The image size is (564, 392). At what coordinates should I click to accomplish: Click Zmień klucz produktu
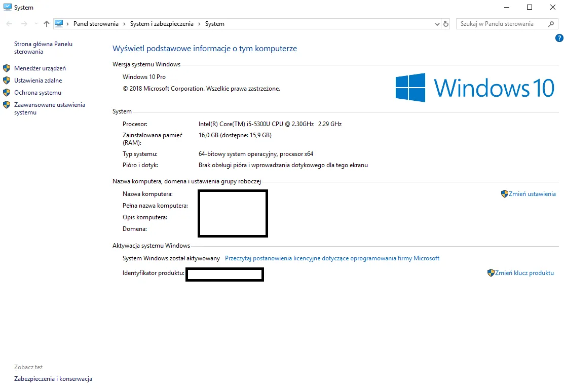coord(524,272)
